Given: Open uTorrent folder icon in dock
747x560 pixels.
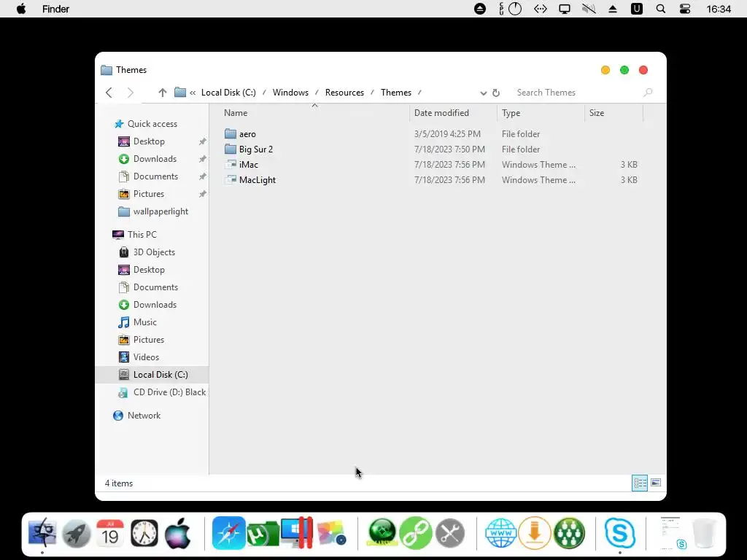Looking at the screenshot, I should [263, 533].
